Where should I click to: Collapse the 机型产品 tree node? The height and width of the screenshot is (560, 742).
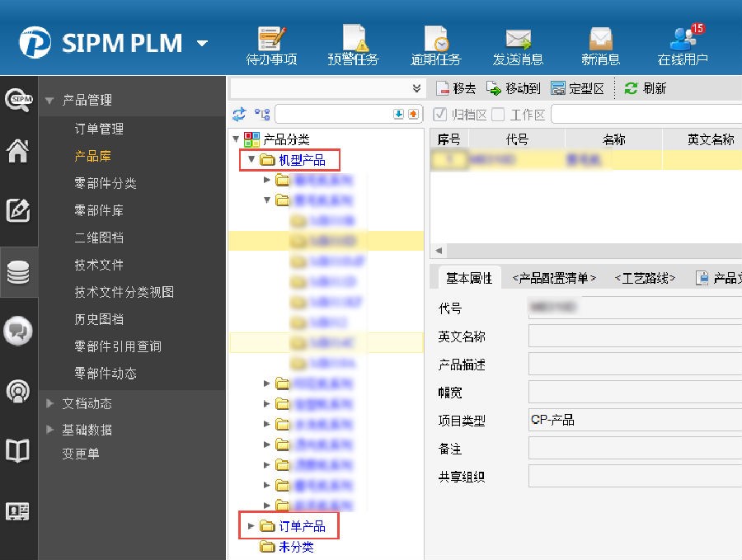[x=252, y=159]
